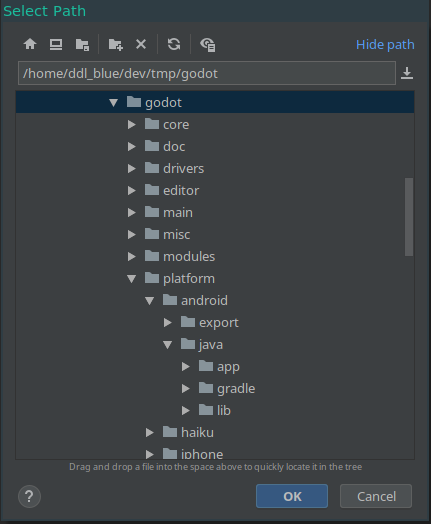This screenshot has width=431, height=524.
Task: Click the path text field
Action: 207,73
